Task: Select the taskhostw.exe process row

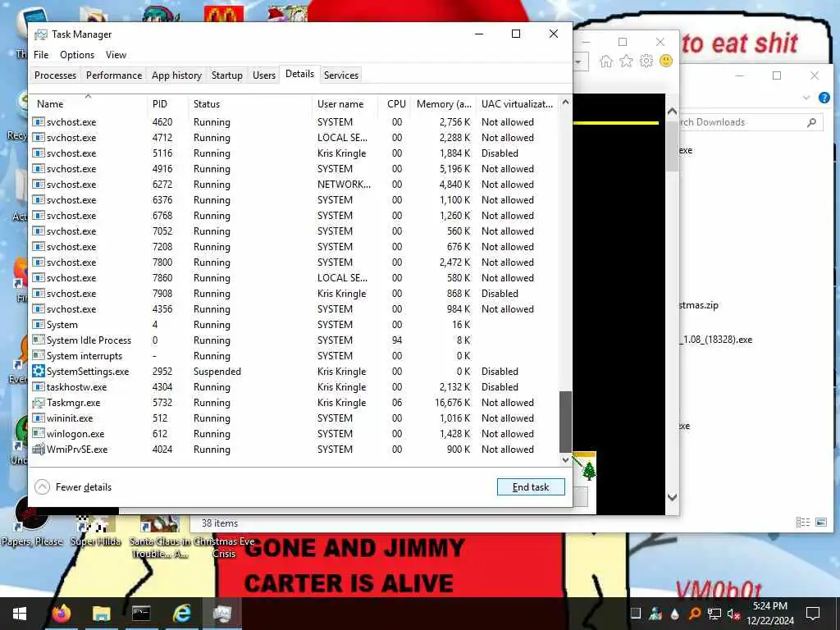Action: (x=295, y=387)
